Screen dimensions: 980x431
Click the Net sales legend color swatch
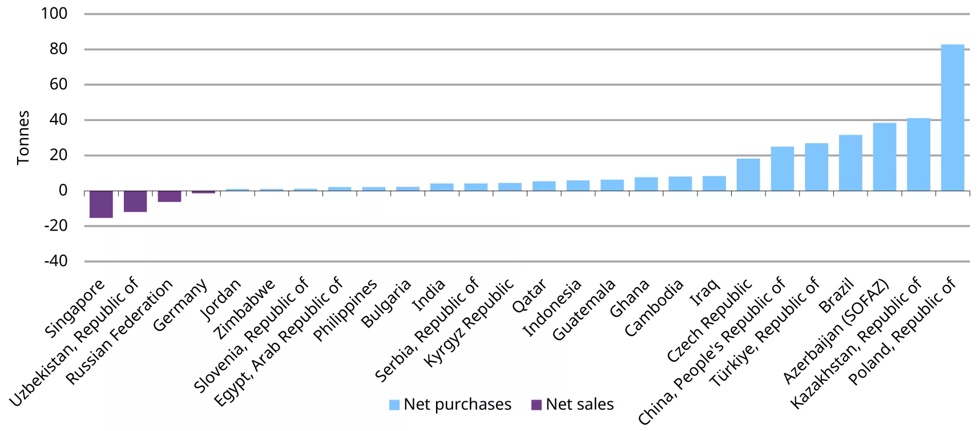tap(536, 405)
